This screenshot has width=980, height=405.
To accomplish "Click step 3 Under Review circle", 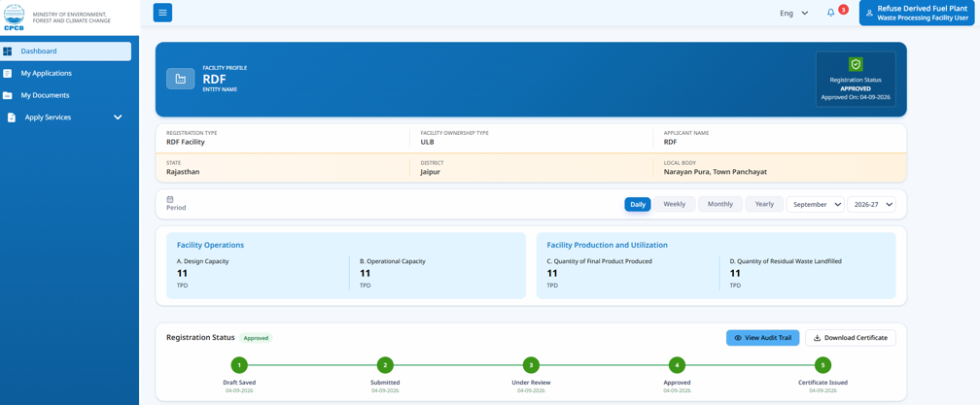I will pyautogui.click(x=531, y=365).
